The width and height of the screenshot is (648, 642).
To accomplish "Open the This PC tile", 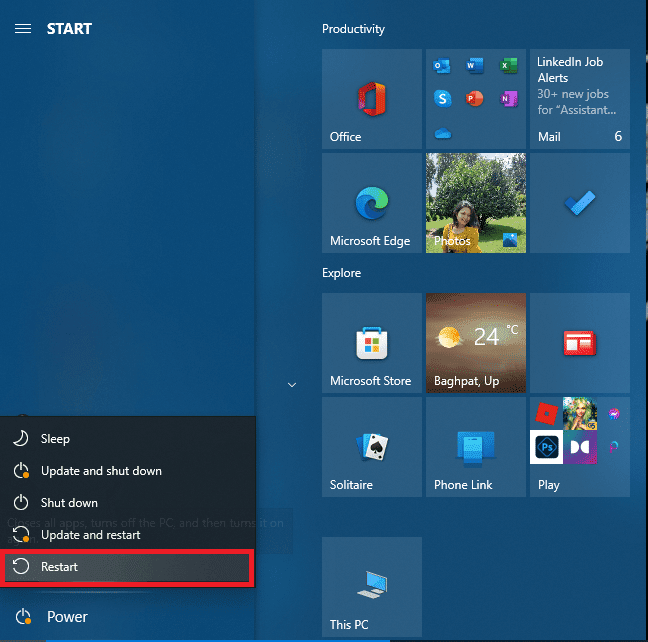I will (x=372, y=587).
